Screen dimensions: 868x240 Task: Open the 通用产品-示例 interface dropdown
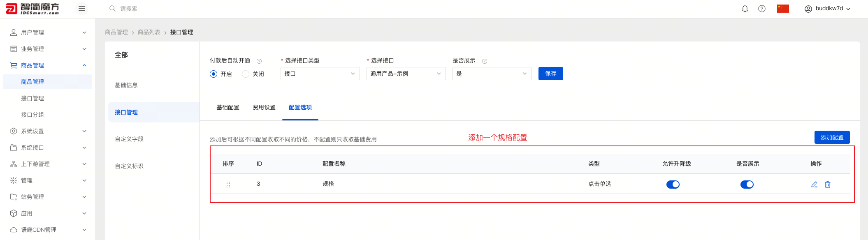406,74
